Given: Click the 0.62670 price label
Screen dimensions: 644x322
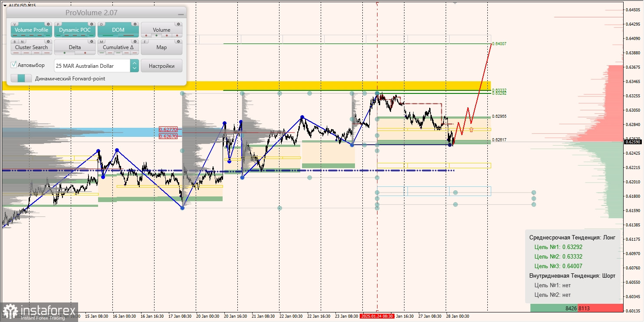Looking at the screenshot, I should pyautogui.click(x=168, y=136).
